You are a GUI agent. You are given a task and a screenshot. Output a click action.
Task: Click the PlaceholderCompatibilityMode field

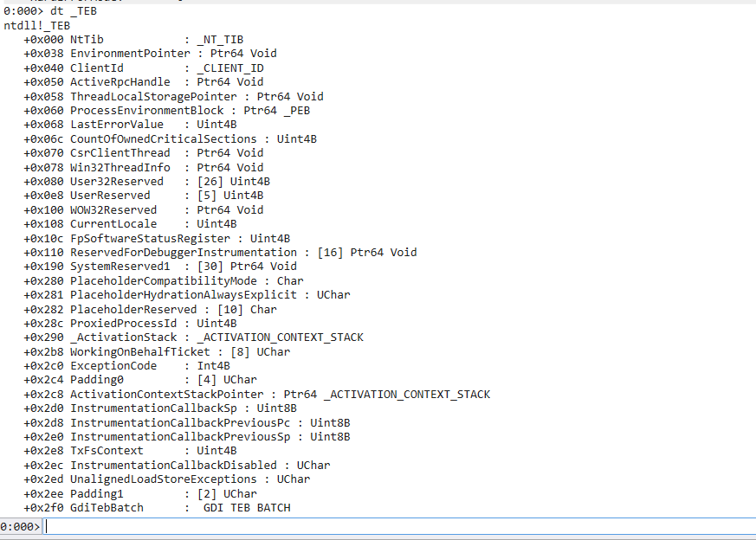[166, 281]
